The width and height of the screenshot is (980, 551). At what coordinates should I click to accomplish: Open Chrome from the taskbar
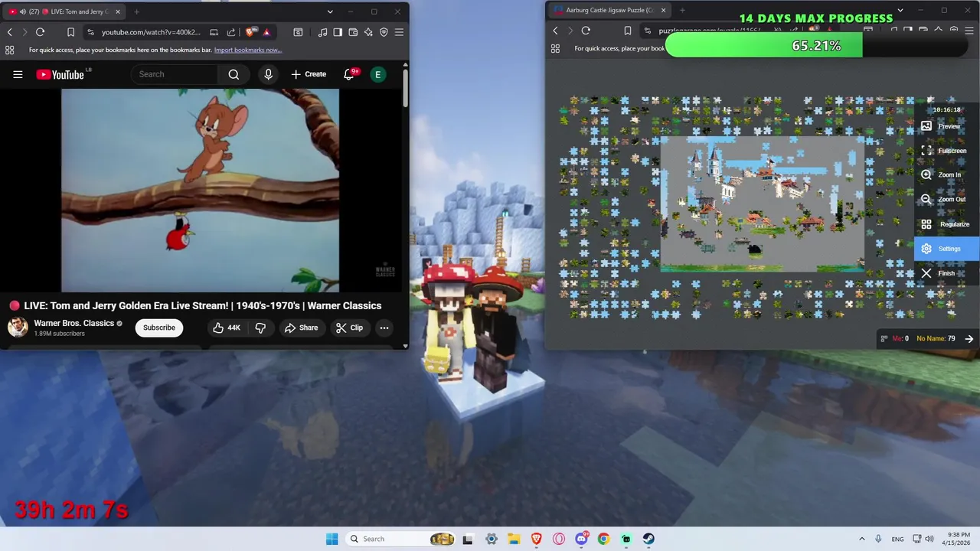(x=603, y=539)
